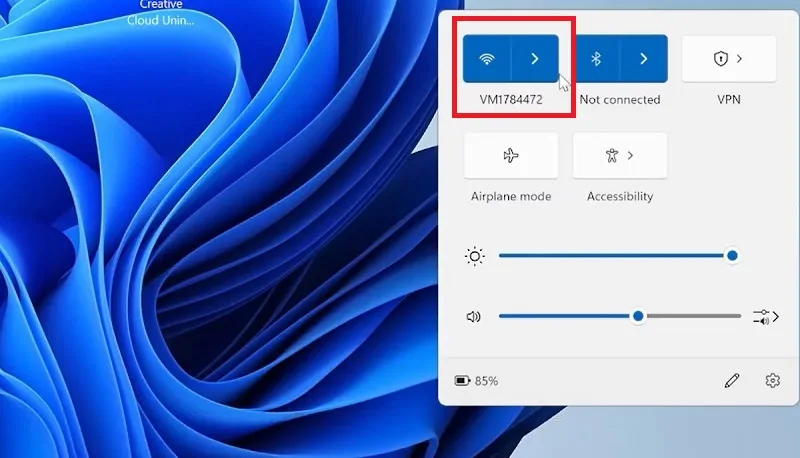This screenshot has height=458, width=800.
Task: Click the Bluetooth Not connected label
Action: [620, 99]
